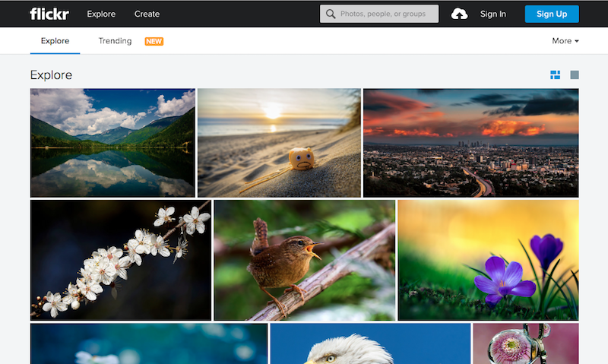The height and width of the screenshot is (364, 608).
Task: Open the beach sunset sad toy photo
Action: point(279,143)
